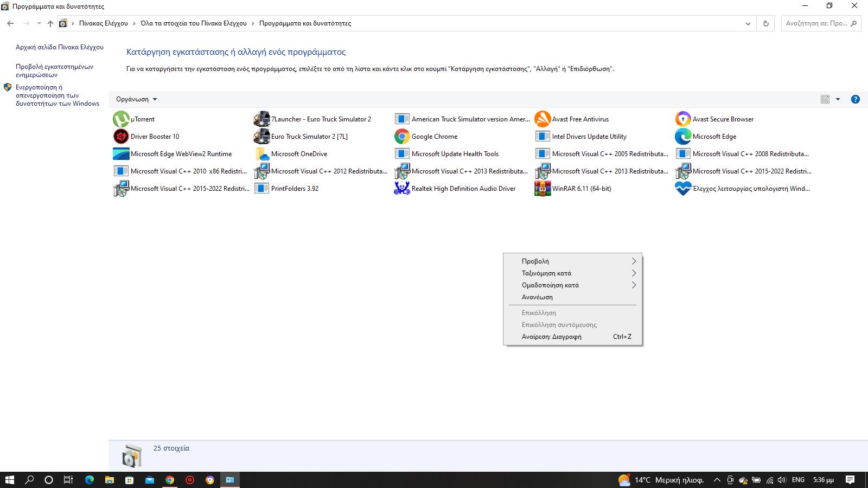Viewport: 868px width, 488px height.
Task: Open Προβολή εγκατεστημένων ενημερώσεων link
Action: (x=54, y=70)
